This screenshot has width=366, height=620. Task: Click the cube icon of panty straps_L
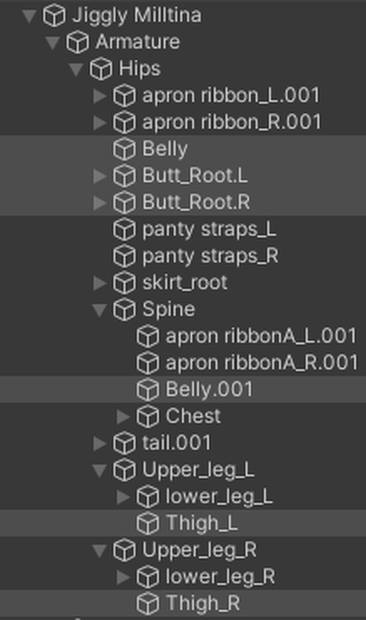coord(124,230)
